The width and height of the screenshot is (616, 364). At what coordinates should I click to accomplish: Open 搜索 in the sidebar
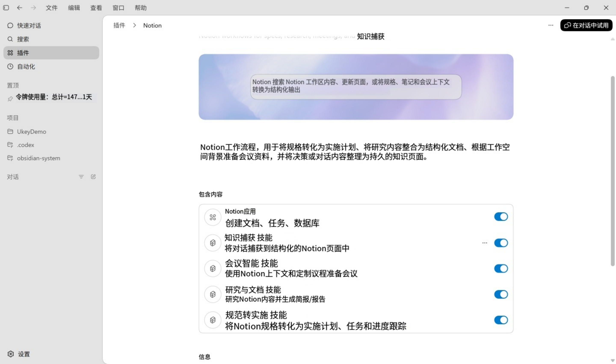point(51,39)
